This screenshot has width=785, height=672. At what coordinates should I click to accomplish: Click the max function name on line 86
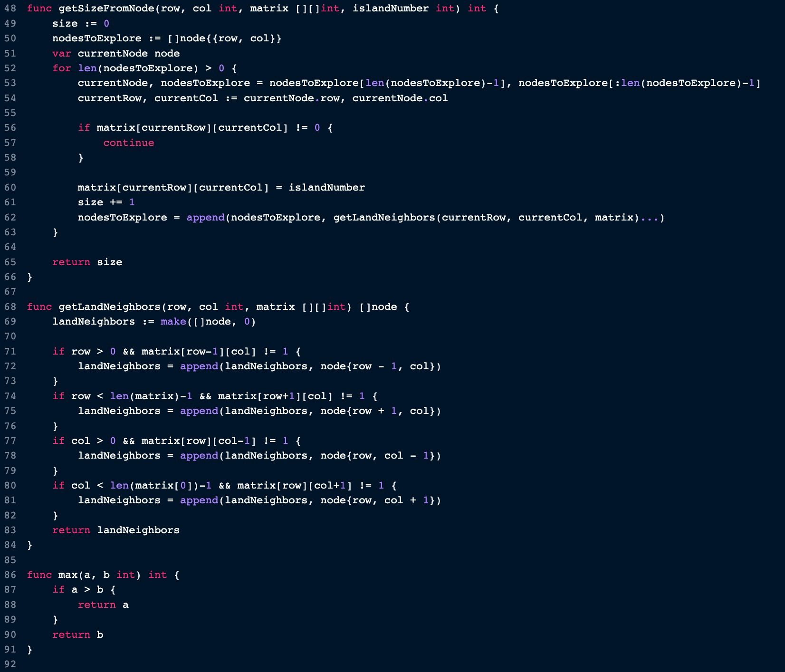[67, 575]
